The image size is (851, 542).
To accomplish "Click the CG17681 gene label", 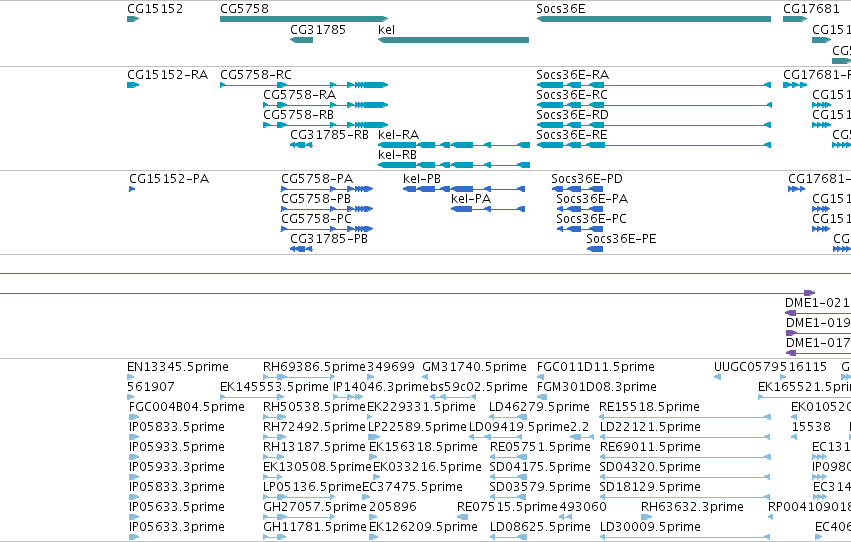I will point(811,9).
